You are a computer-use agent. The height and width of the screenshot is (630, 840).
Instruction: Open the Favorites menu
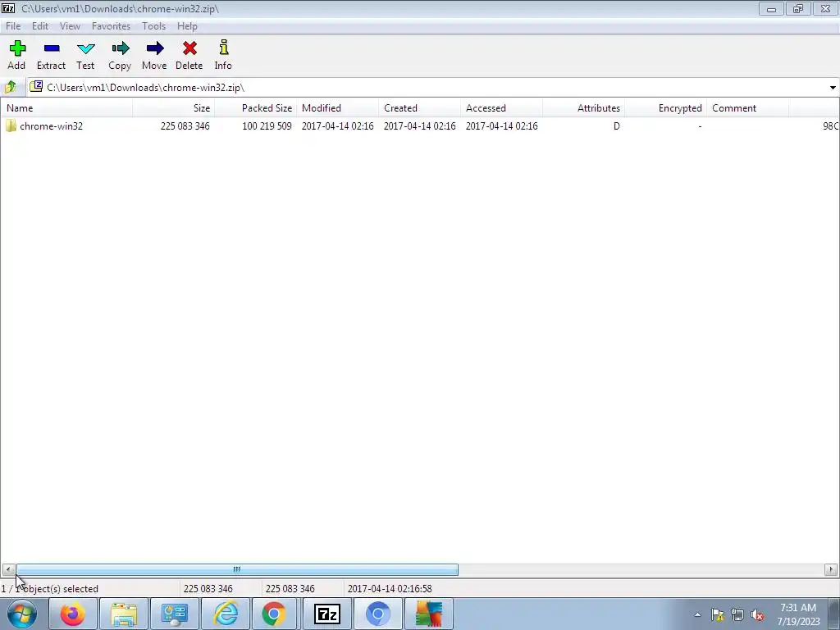tap(111, 25)
